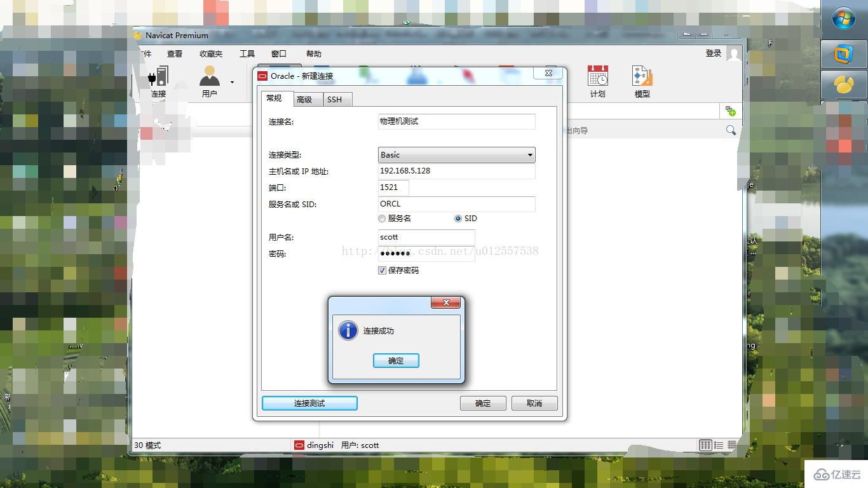Click 确定 in the 连接成功 message box
The image size is (868, 488).
[x=396, y=361]
